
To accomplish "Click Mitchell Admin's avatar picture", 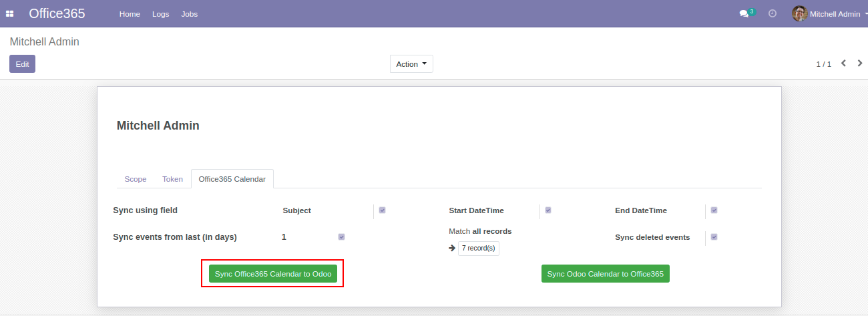I will pos(799,13).
